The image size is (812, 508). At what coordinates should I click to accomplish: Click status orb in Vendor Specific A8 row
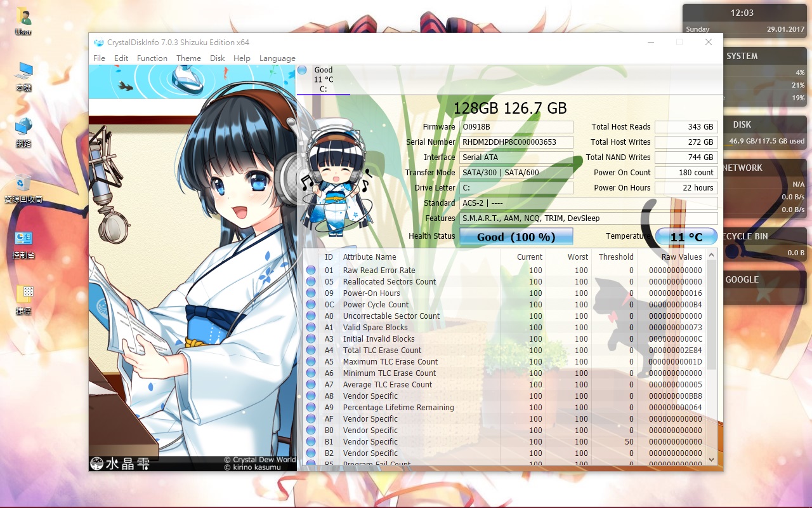[x=311, y=396]
